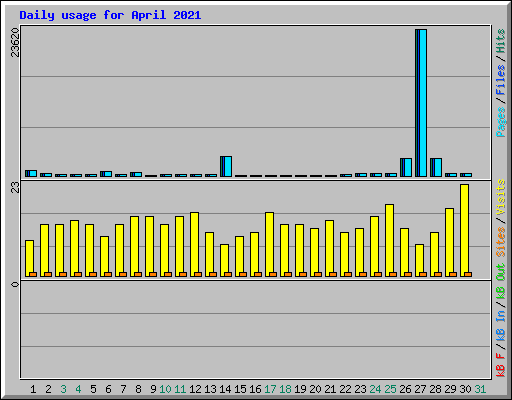Viewport: 512px width, 400px height.
Task: Click the Hits legend label
Action: (x=501, y=41)
